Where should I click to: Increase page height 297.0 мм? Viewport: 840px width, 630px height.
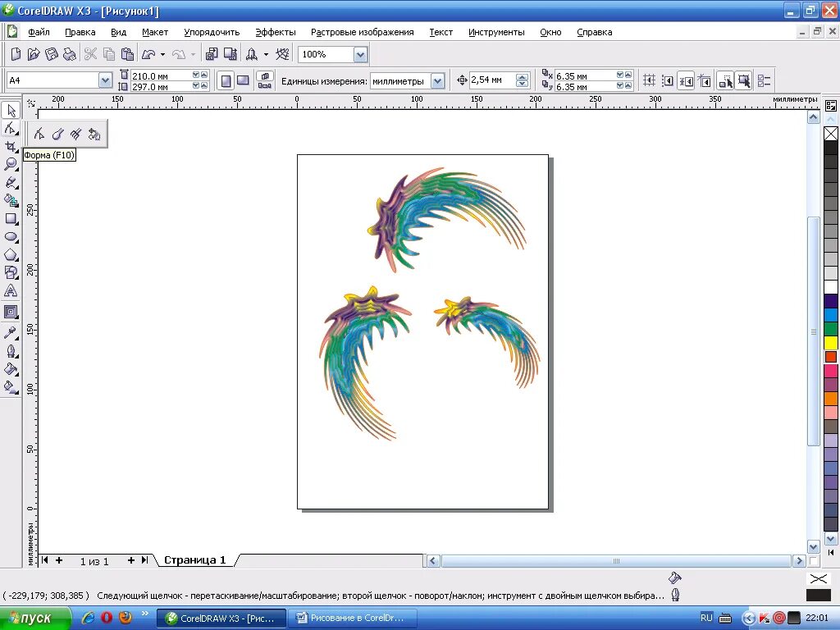(204, 85)
